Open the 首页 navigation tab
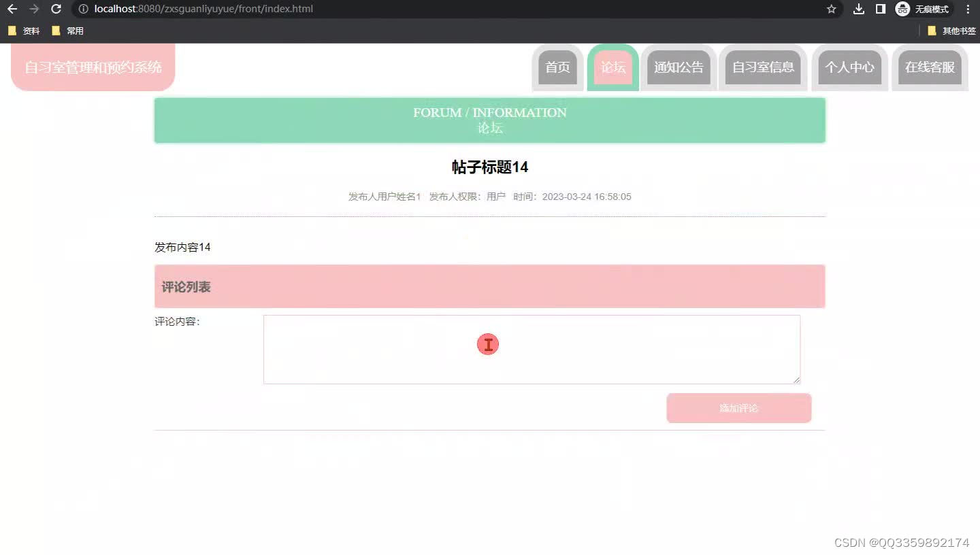The image size is (980, 555). (x=557, y=67)
